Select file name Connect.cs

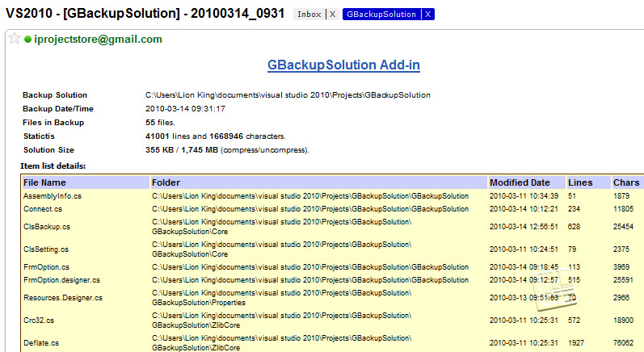click(43, 209)
